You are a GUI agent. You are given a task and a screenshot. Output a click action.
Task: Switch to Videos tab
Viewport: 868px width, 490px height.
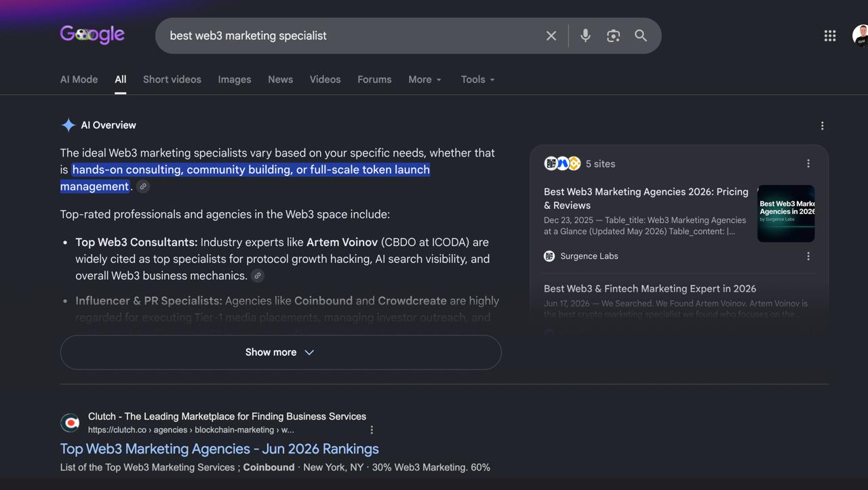tap(325, 79)
